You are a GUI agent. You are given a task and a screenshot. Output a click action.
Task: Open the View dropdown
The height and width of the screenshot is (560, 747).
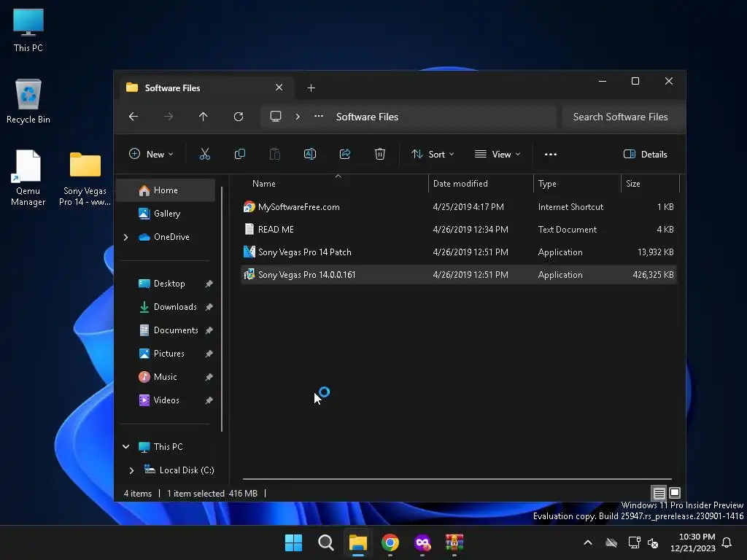(498, 155)
